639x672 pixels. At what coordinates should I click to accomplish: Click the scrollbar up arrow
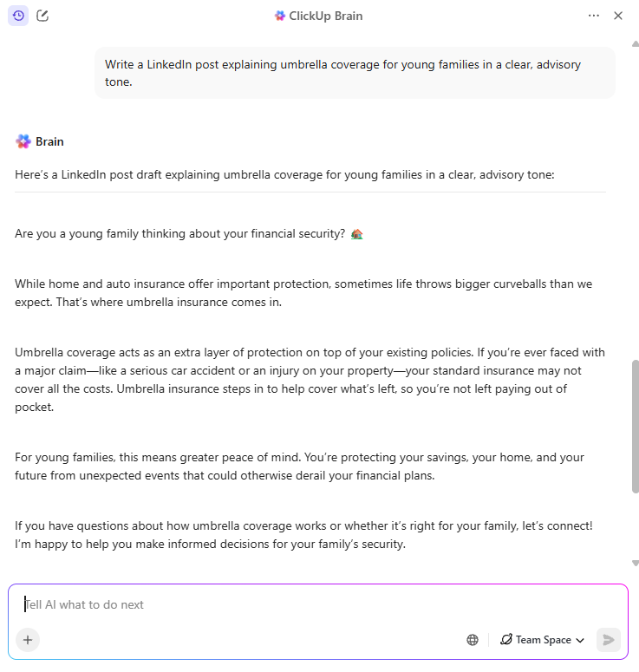[635, 42]
